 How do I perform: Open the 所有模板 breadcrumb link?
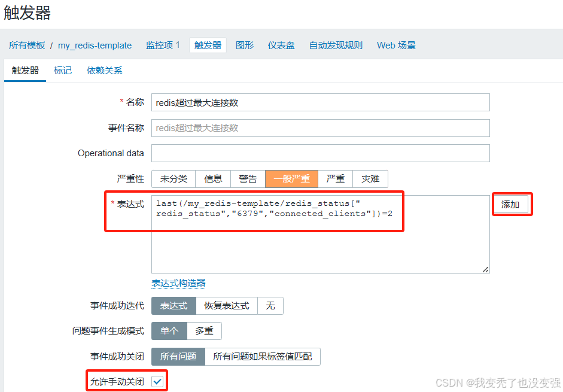[x=27, y=45]
